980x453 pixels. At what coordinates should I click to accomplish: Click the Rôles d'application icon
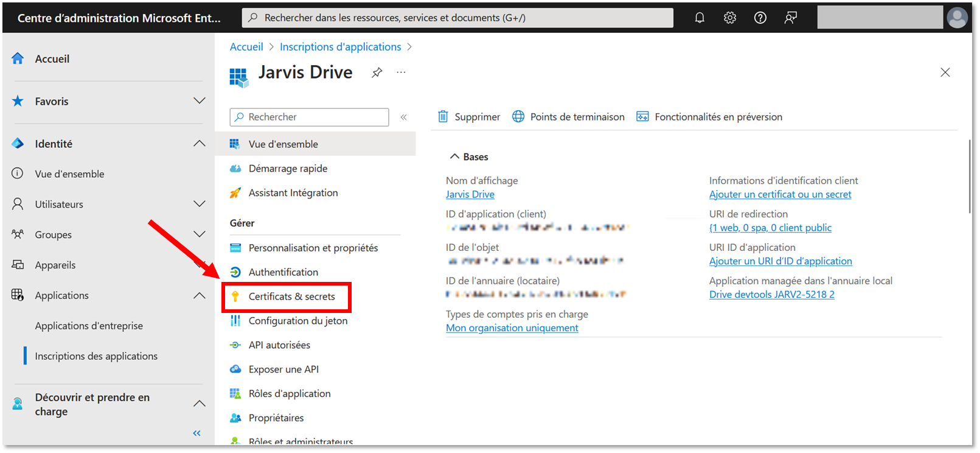click(x=235, y=394)
